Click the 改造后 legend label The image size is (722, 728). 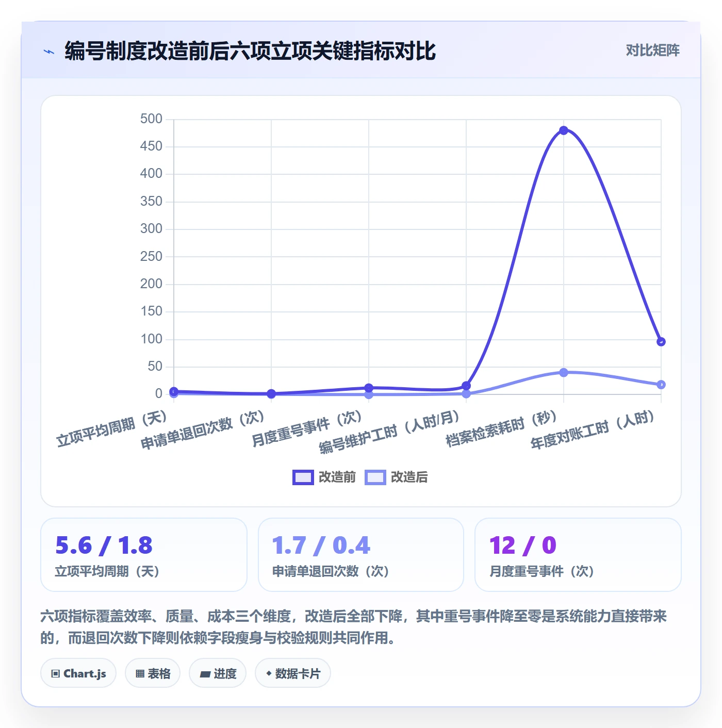[x=409, y=477]
